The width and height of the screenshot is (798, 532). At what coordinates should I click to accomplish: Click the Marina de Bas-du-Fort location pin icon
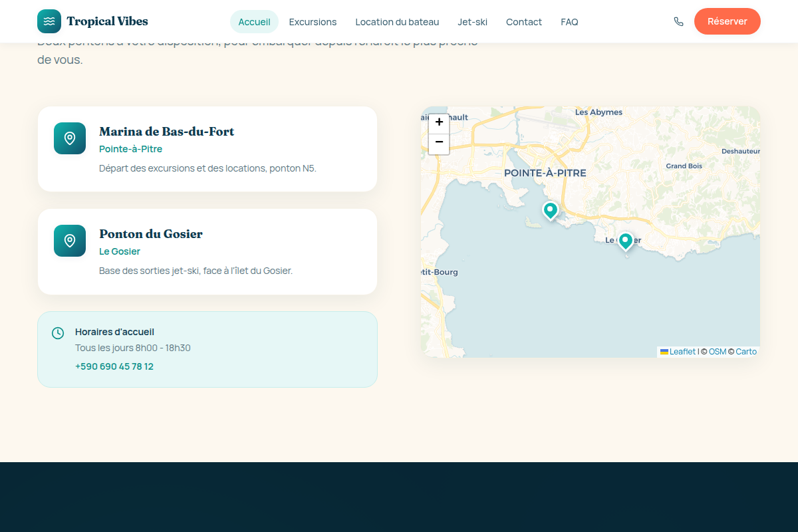[x=70, y=138]
